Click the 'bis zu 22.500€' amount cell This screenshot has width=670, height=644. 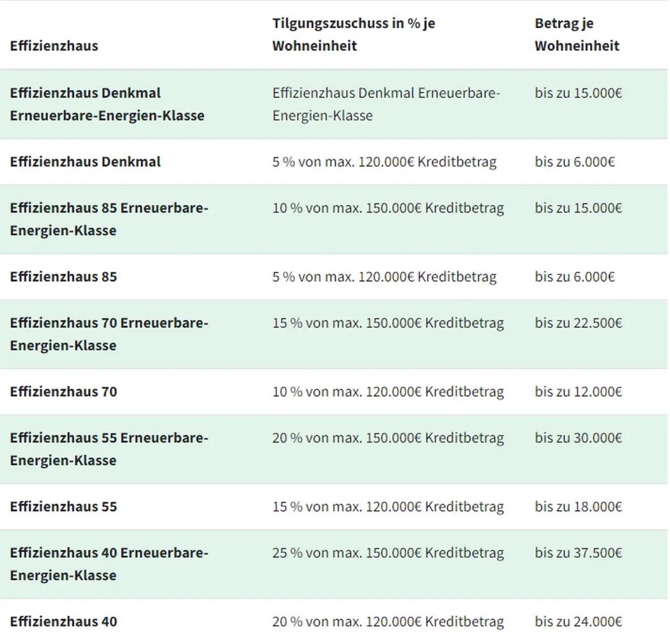click(578, 323)
